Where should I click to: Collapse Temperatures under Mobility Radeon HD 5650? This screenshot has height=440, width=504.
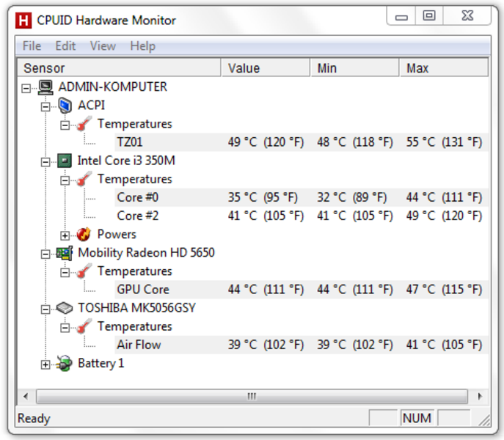point(65,273)
